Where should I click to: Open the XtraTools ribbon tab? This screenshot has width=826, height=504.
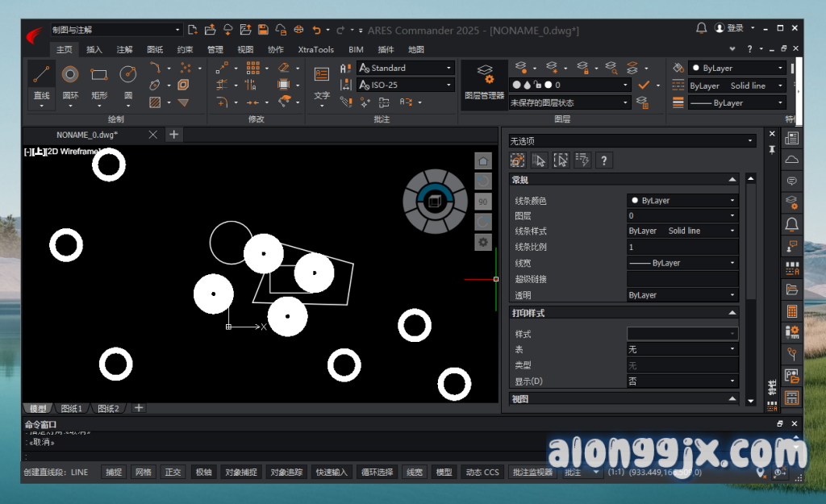315,49
